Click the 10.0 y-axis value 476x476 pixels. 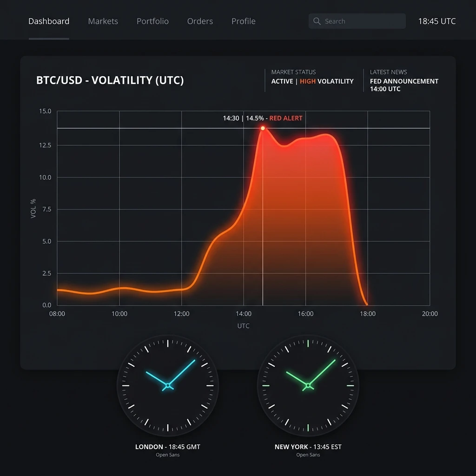point(45,177)
